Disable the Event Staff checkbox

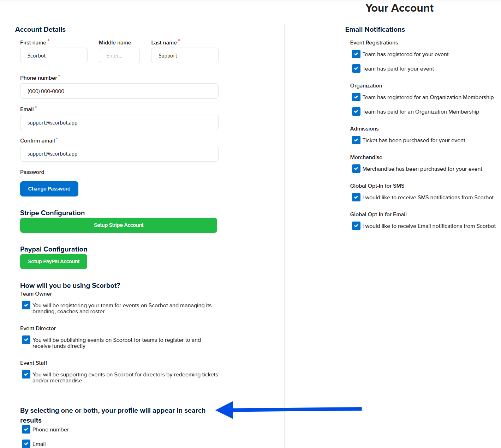[26, 374]
